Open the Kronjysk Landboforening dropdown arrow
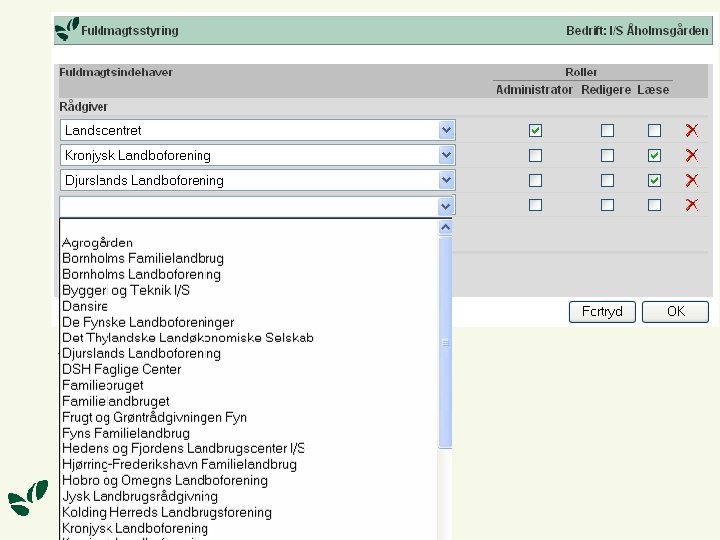 pos(446,155)
